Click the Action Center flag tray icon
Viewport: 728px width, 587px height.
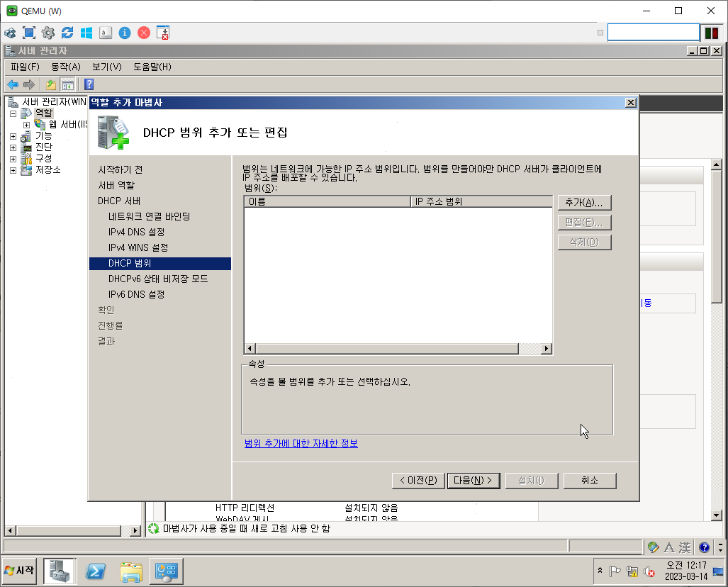[x=615, y=571]
